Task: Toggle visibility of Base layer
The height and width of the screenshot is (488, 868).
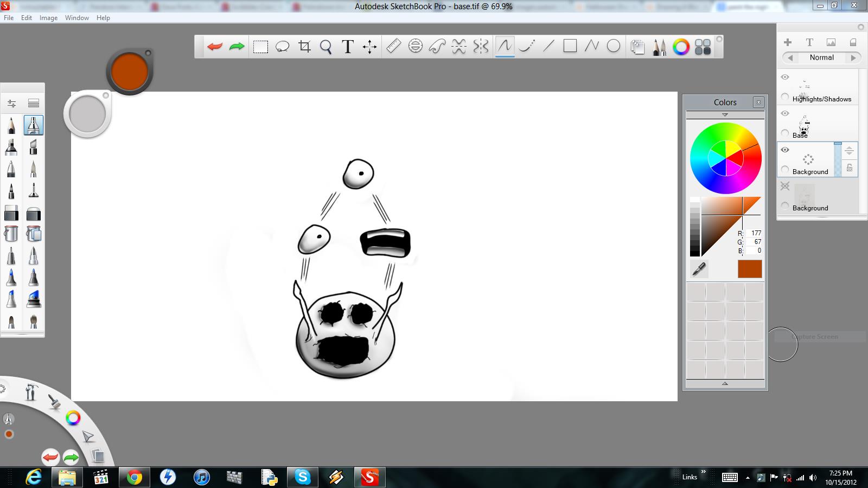Action: coord(785,113)
